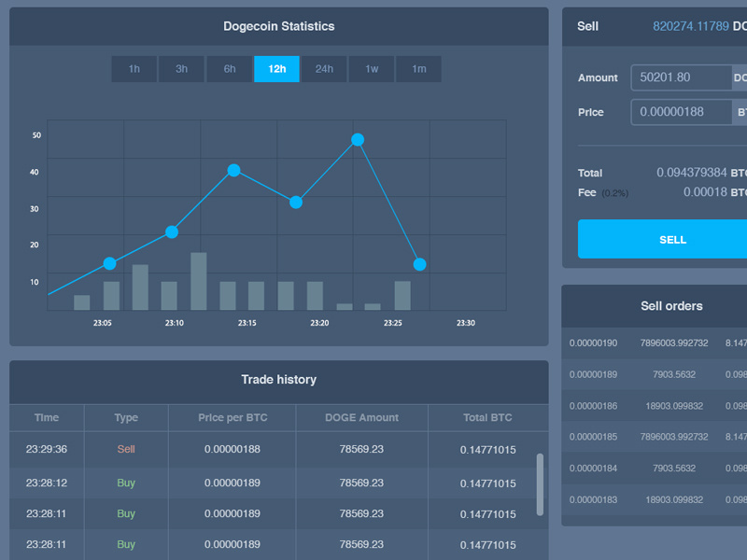Click Buy in the 23:28:12 row
Image resolution: width=747 pixels, height=560 pixels.
click(126, 483)
